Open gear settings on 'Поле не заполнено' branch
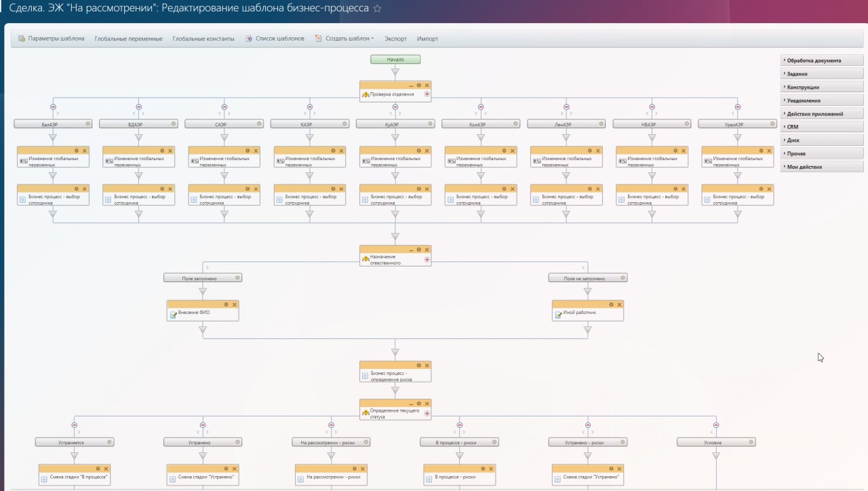868x491 pixels. tap(624, 278)
